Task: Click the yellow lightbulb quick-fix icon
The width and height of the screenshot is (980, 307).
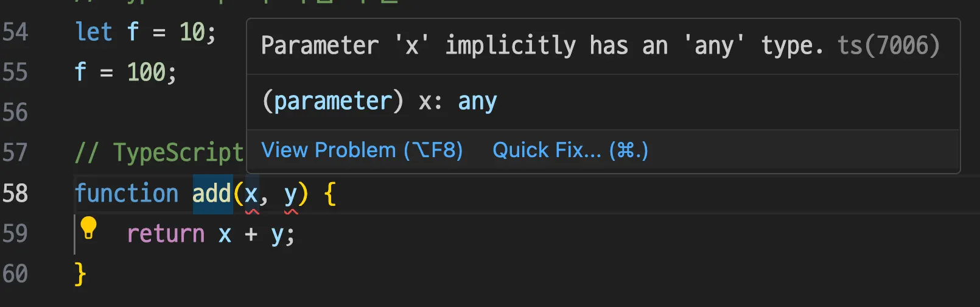Action: (x=89, y=228)
